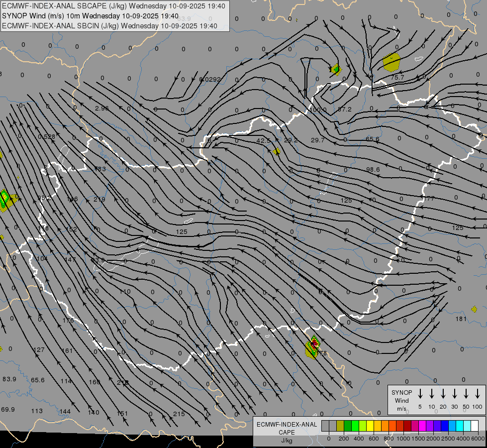Click the 1000 tick label in CAPE legend

pos(403,439)
